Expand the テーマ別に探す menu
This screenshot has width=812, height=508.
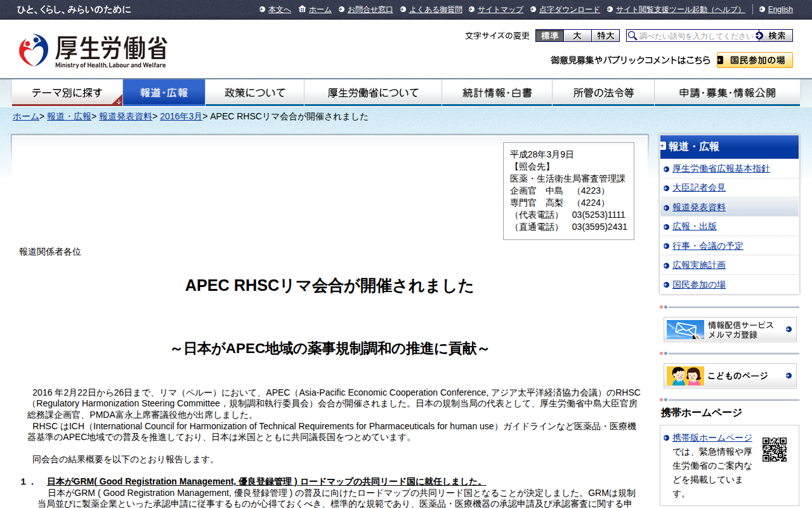point(67,93)
